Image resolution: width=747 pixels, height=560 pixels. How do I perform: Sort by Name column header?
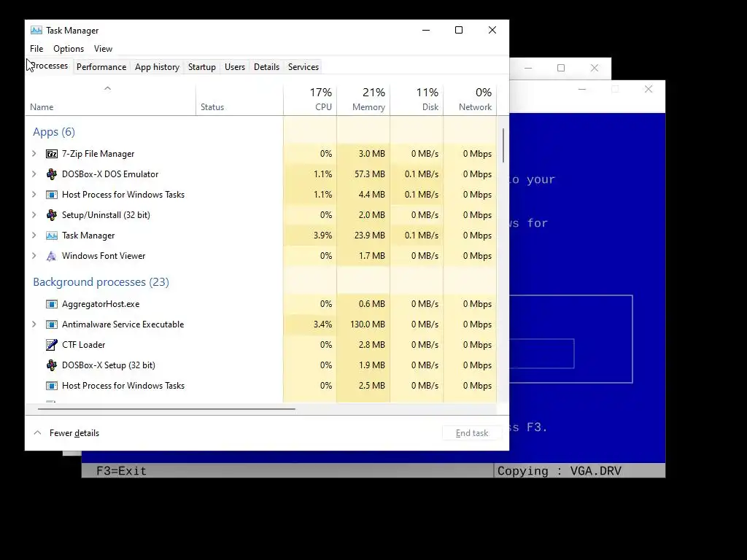[x=110, y=101]
